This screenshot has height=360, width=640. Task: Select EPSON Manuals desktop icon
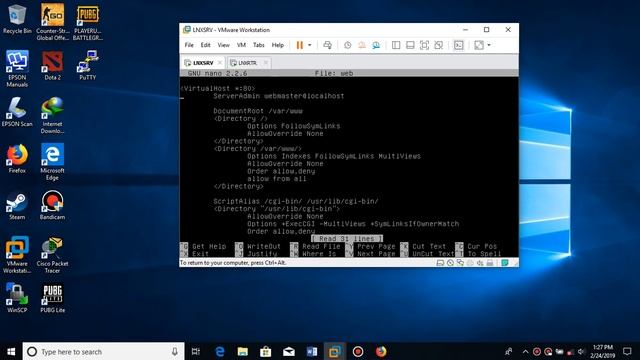[x=17, y=69]
